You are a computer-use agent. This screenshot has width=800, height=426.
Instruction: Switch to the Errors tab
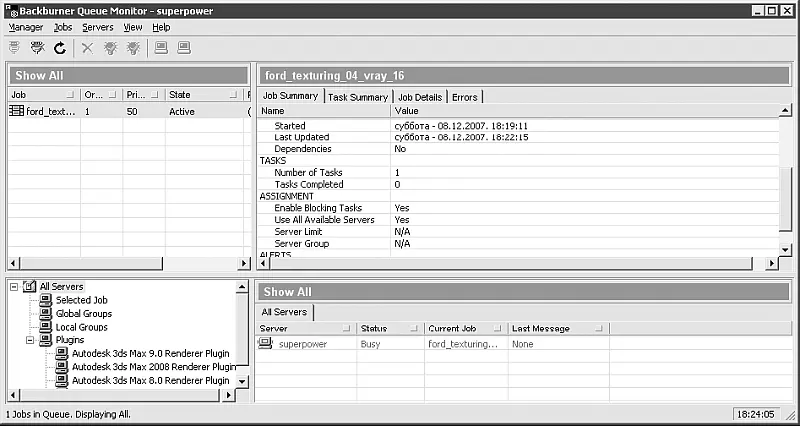coord(464,97)
